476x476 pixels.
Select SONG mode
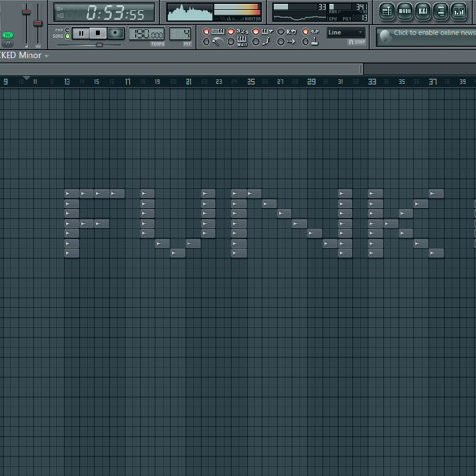tap(67, 36)
